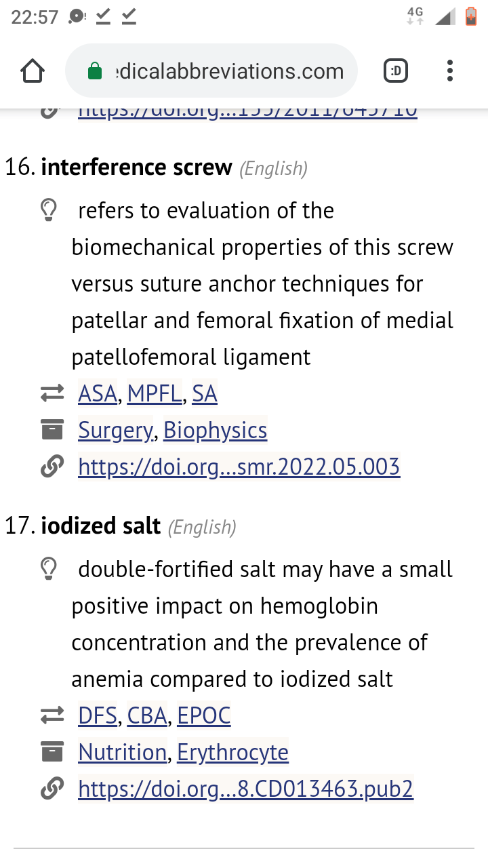Follow the DOI link ending smr.2022.05.003
The height and width of the screenshot is (868, 488).
point(239,467)
